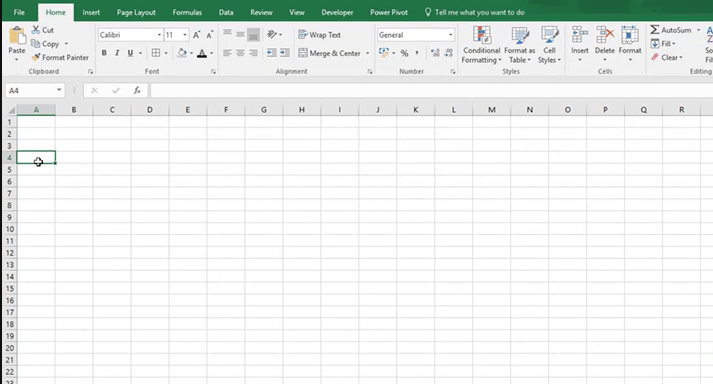
Task: Bottom-align the cell contents
Action: (253, 35)
